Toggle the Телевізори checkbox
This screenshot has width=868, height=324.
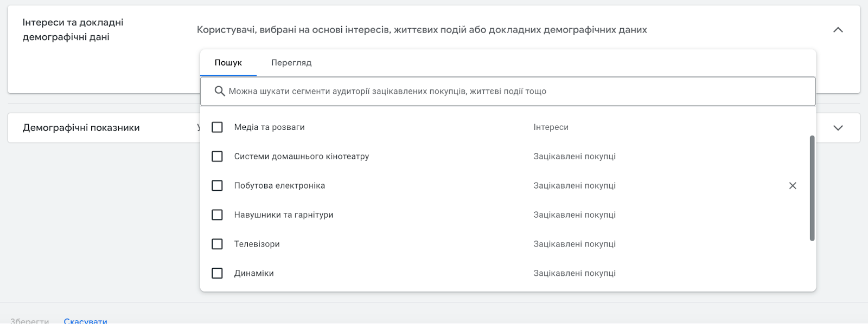point(217,244)
